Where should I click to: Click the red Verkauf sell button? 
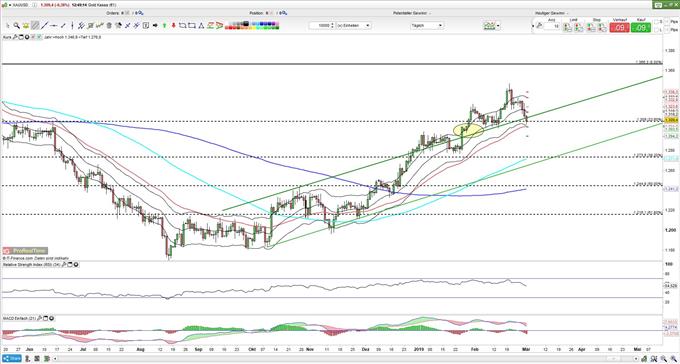click(619, 28)
